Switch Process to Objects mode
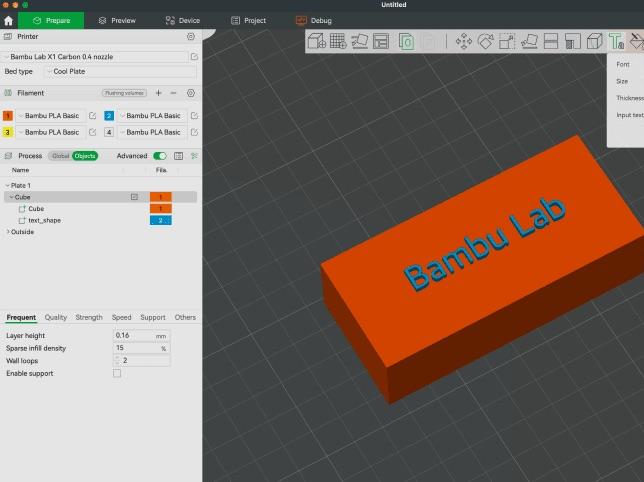Image resolution: width=644 pixels, height=482 pixels. click(85, 156)
